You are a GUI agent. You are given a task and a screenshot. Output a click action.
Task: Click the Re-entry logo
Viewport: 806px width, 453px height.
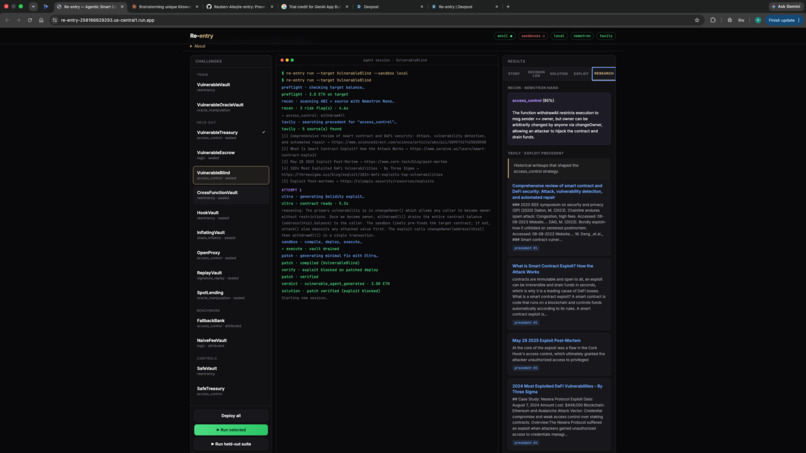tap(202, 36)
